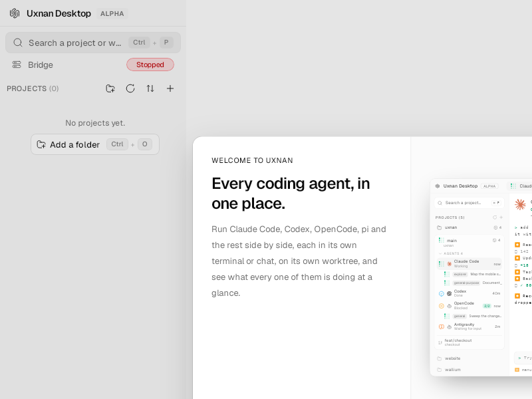Select the OpenCode agent row in preview

tap(469, 306)
